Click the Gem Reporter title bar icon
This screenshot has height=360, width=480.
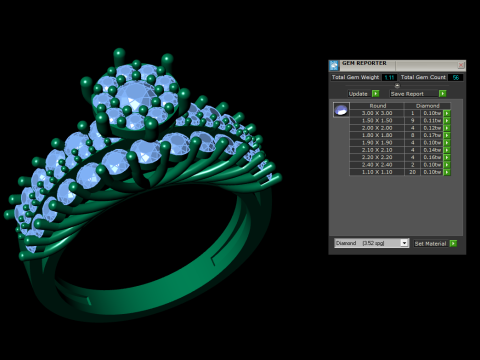point(334,65)
